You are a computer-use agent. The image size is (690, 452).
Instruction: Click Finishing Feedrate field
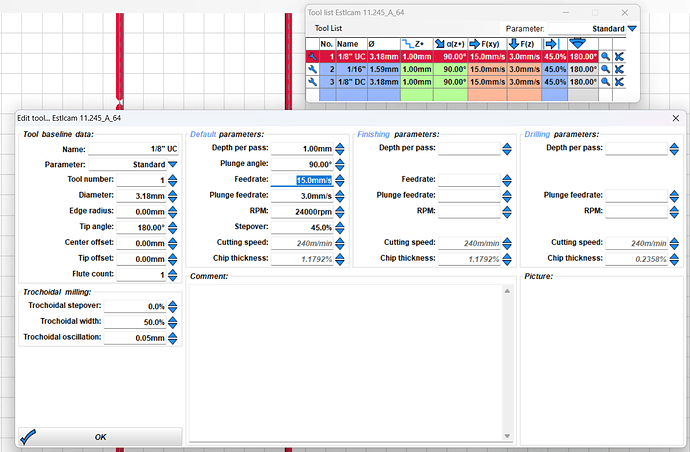pyautogui.click(x=469, y=180)
